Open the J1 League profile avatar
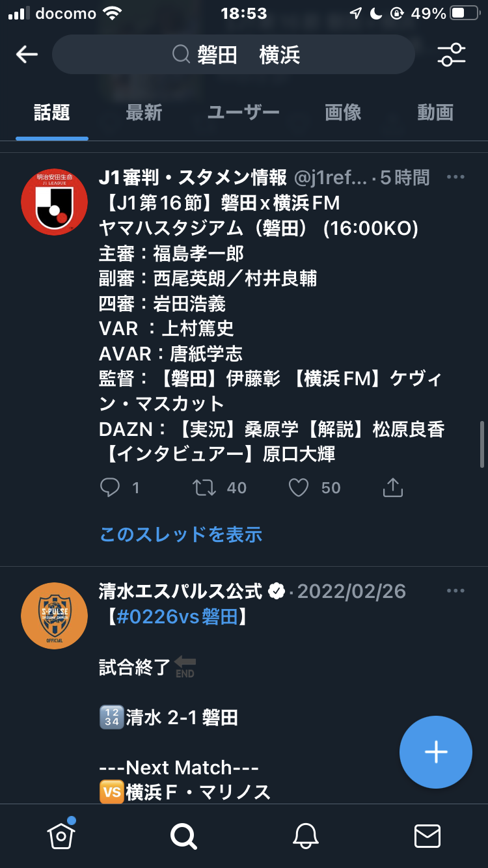Image resolution: width=488 pixels, height=868 pixels. (x=54, y=201)
